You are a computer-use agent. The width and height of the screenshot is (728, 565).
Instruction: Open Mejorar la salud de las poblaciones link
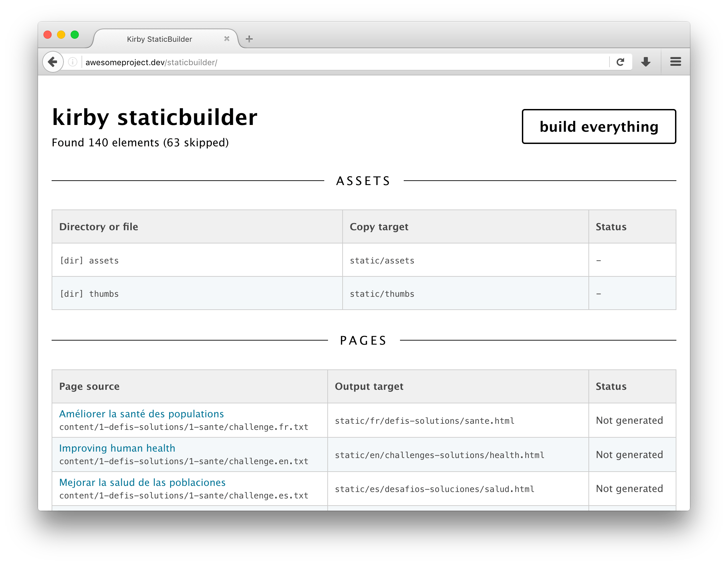click(x=142, y=482)
